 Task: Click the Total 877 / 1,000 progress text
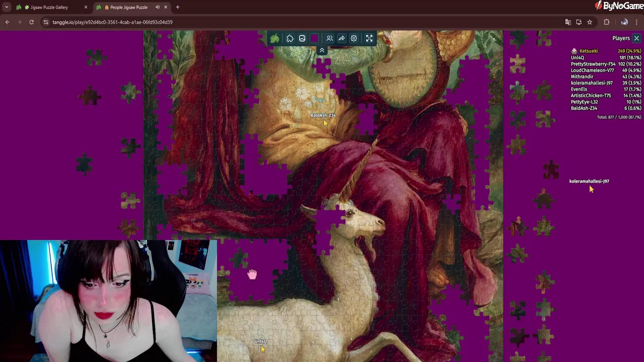point(619,117)
